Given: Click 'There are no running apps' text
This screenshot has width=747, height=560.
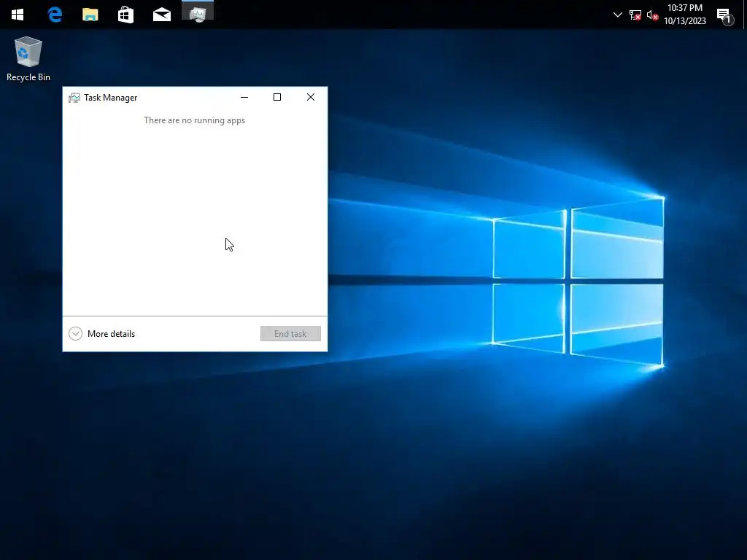Looking at the screenshot, I should (194, 120).
